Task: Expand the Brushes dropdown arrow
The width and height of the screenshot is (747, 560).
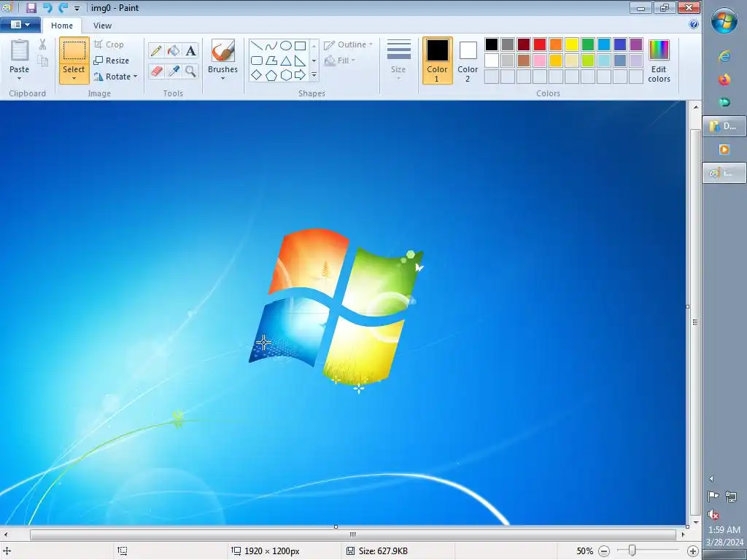Action: (222, 79)
